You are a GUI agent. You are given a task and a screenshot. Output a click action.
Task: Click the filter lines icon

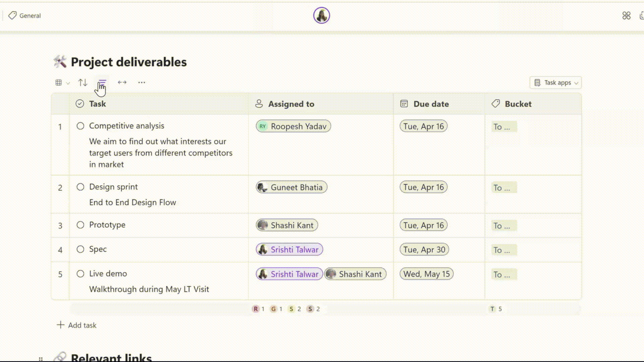pyautogui.click(x=102, y=82)
